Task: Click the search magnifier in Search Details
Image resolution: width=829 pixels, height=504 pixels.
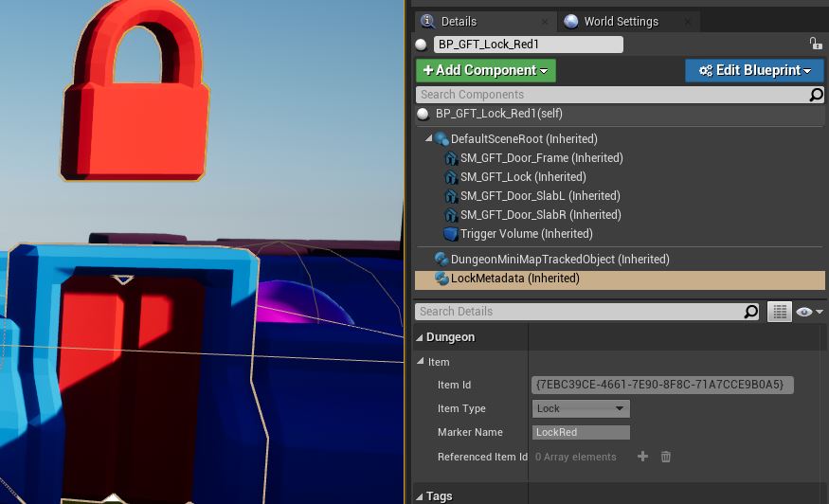Action: tap(750, 312)
